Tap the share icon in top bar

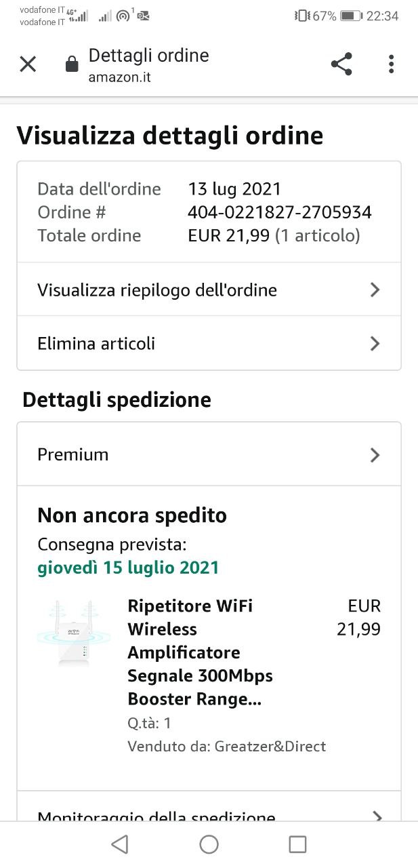[341, 64]
